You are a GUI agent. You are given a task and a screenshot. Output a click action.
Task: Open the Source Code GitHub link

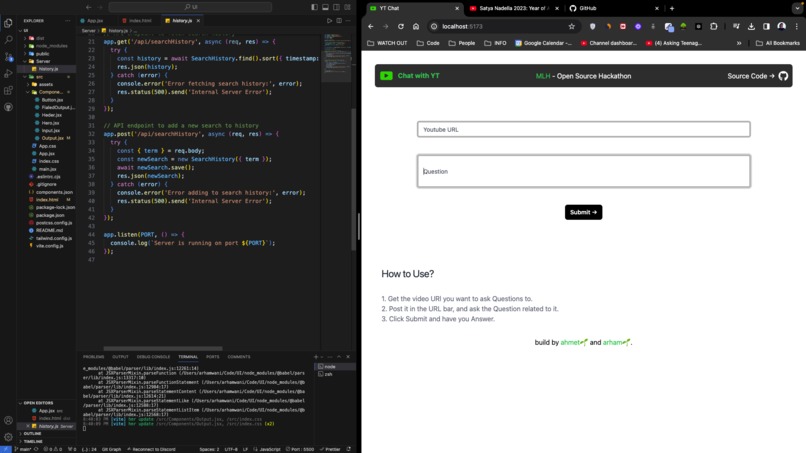757,76
